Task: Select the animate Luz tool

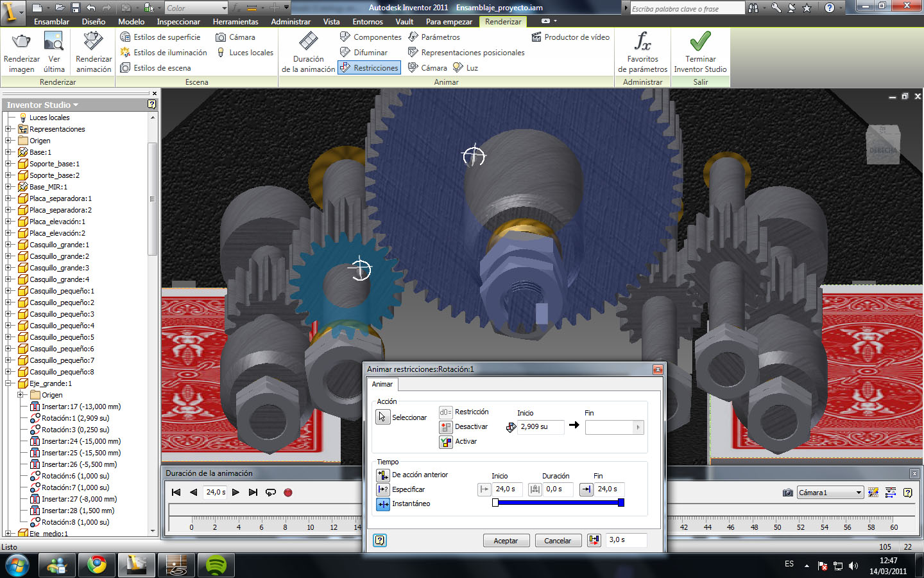Action: pos(466,68)
